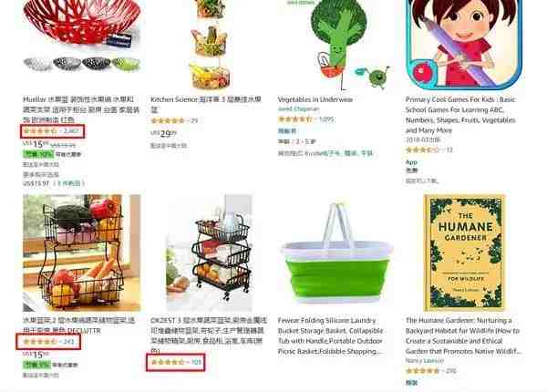Open the Kitchen Science hanging basket image

click(210, 45)
